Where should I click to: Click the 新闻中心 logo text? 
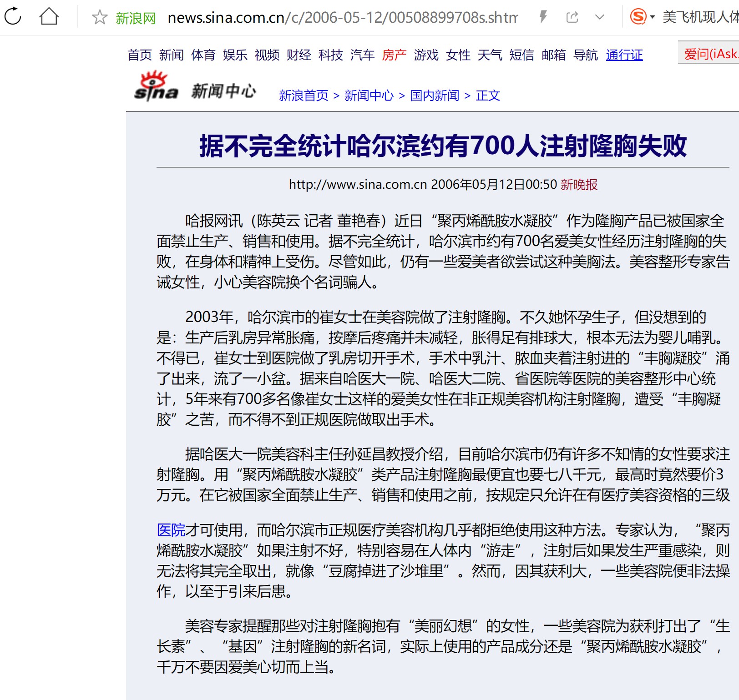(x=223, y=91)
